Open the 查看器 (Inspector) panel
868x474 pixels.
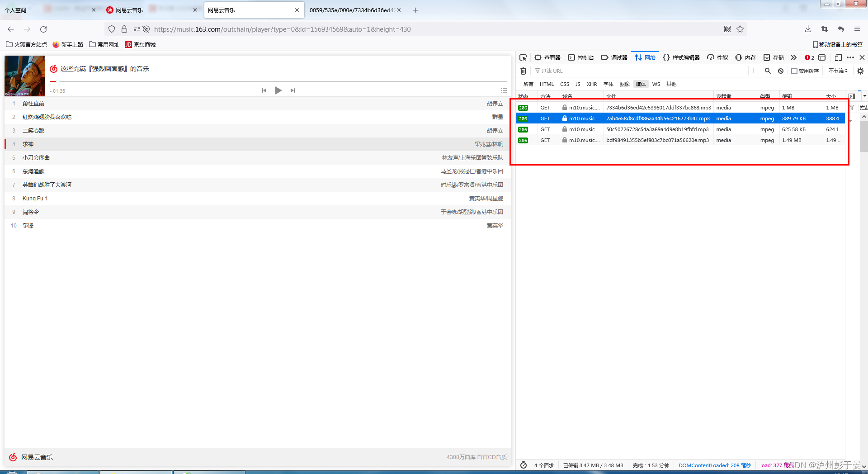coord(547,57)
